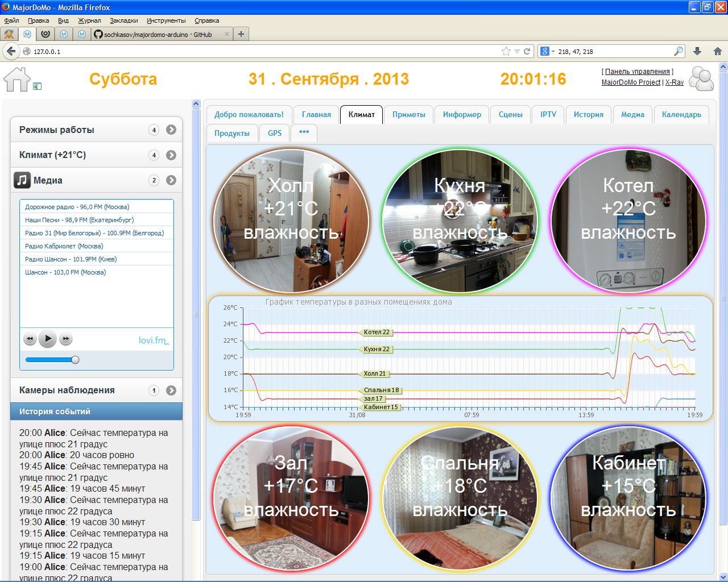Click the Панель управления link
The image size is (728, 582).
[x=637, y=72]
